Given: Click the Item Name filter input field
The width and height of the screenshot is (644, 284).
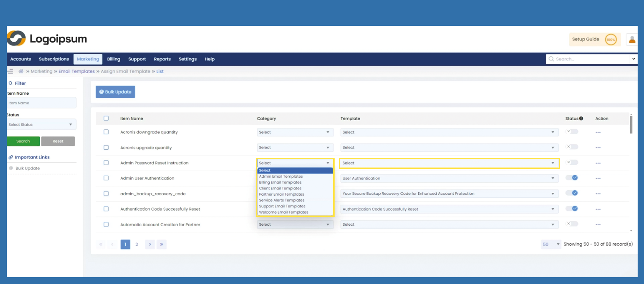Looking at the screenshot, I should click(x=41, y=103).
